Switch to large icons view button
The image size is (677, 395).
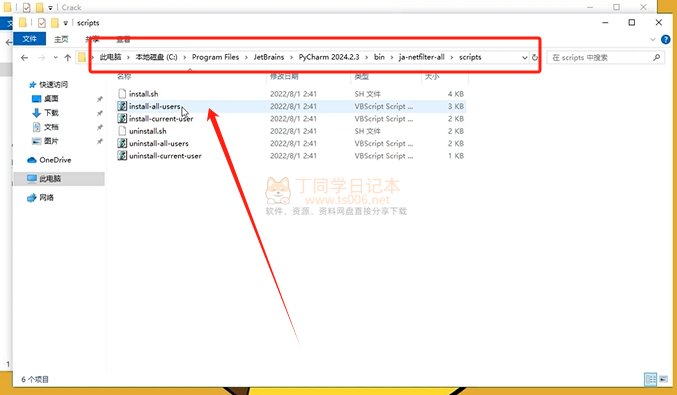pos(663,379)
